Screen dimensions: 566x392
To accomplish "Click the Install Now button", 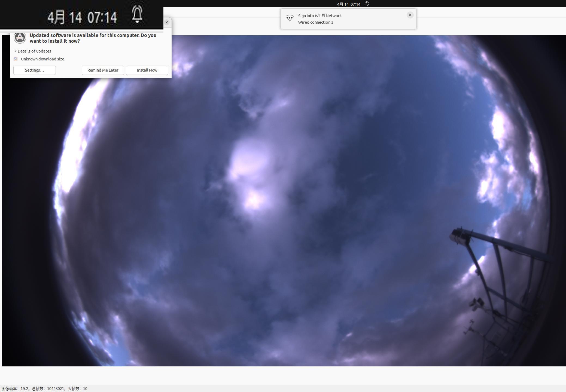I will (147, 70).
